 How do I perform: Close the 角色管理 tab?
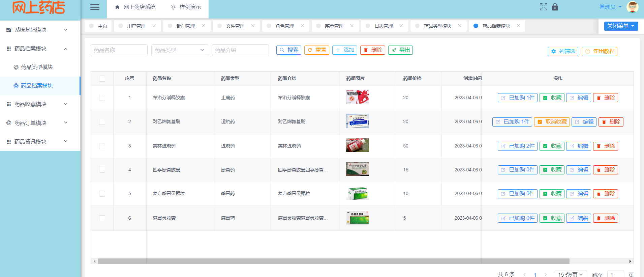[x=302, y=26]
